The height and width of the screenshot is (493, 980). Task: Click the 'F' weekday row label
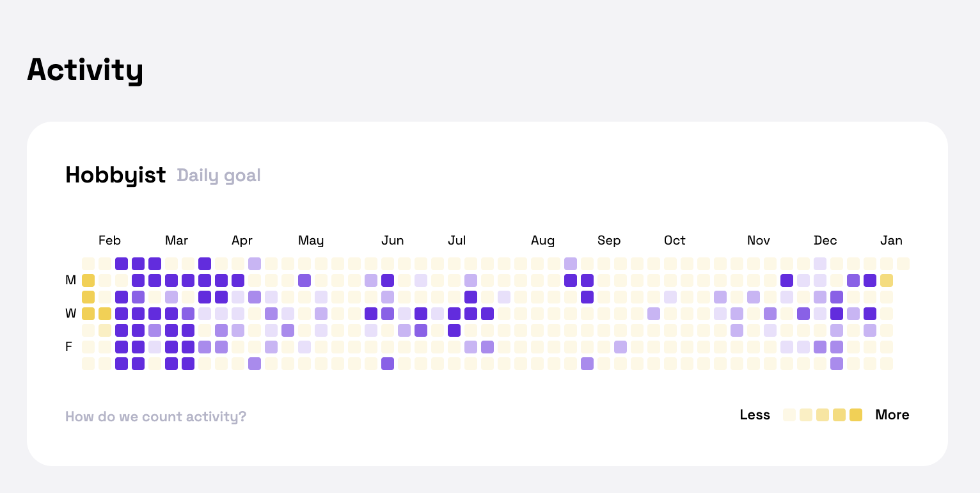tap(69, 347)
